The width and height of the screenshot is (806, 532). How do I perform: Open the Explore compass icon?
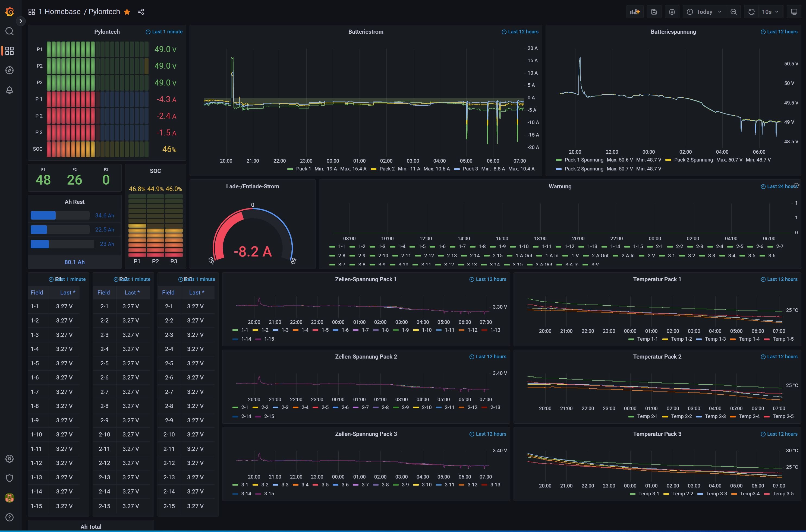coord(10,70)
